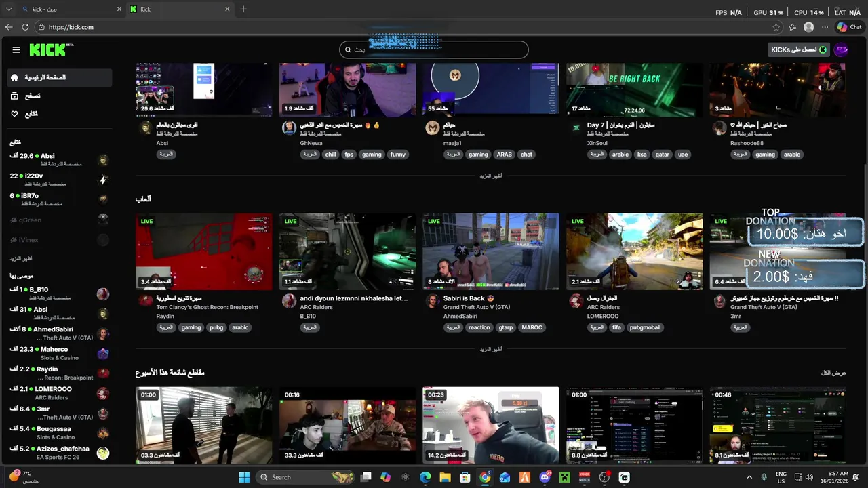
Task: Click "pubgmobail" tag under LOMEROOO stream
Action: [645, 327]
